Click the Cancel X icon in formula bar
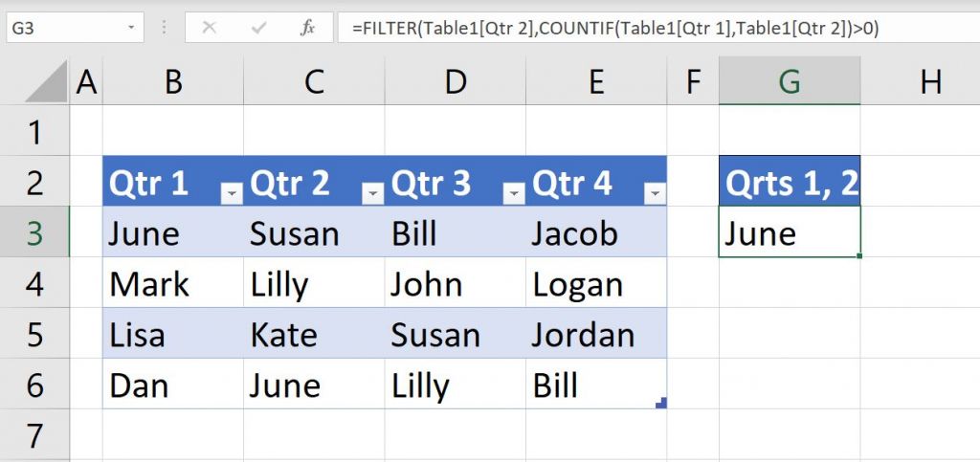 coord(209,28)
